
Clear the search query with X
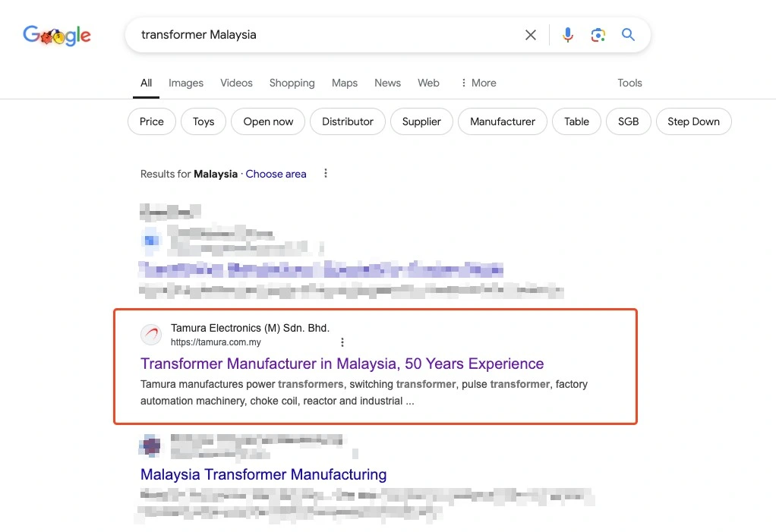point(531,35)
